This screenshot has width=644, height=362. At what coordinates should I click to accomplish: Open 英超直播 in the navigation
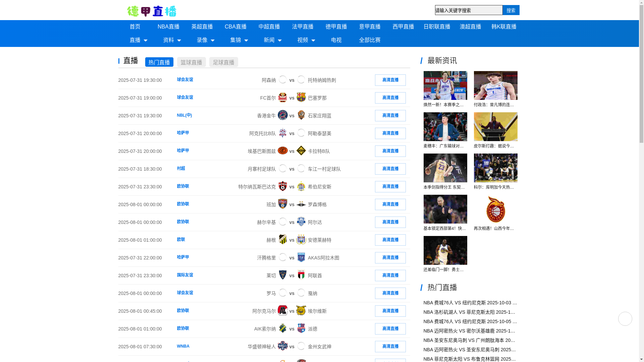pos(202,27)
